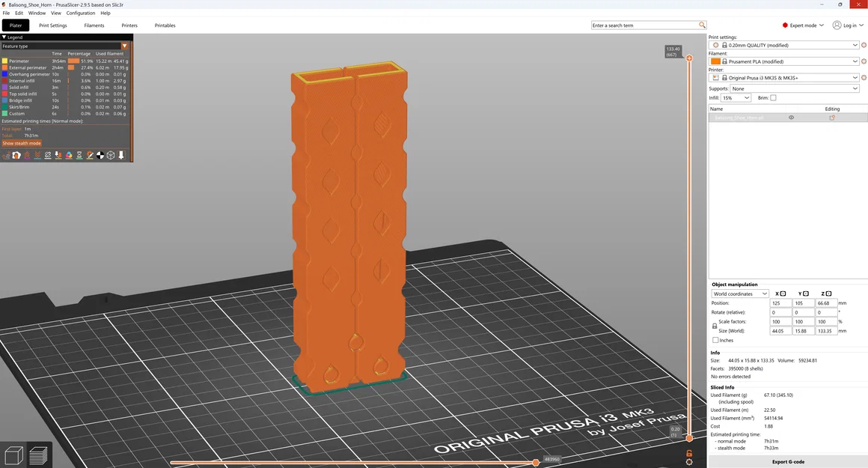This screenshot has width=868, height=468.
Task: Click the Log in link
Action: (850, 25)
